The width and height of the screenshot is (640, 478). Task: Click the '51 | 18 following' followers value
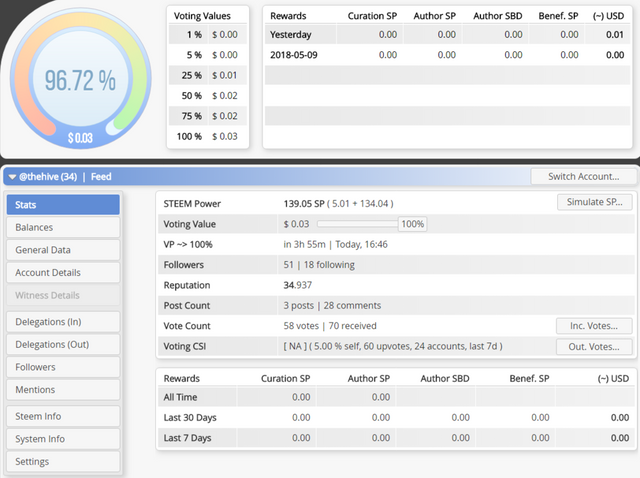319,265
